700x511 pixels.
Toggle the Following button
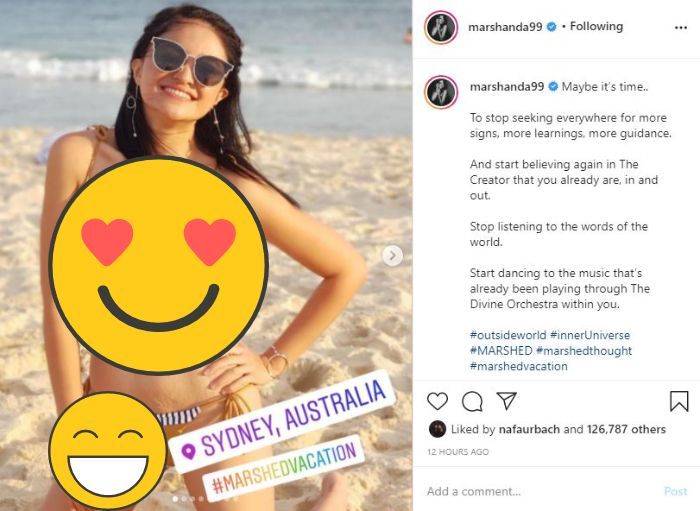pyautogui.click(x=596, y=27)
